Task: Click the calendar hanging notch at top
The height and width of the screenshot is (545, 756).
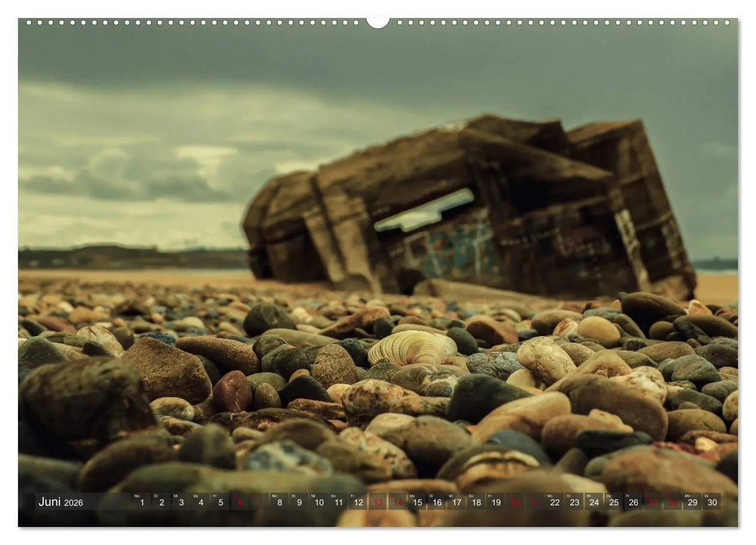Action: point(378,22)
